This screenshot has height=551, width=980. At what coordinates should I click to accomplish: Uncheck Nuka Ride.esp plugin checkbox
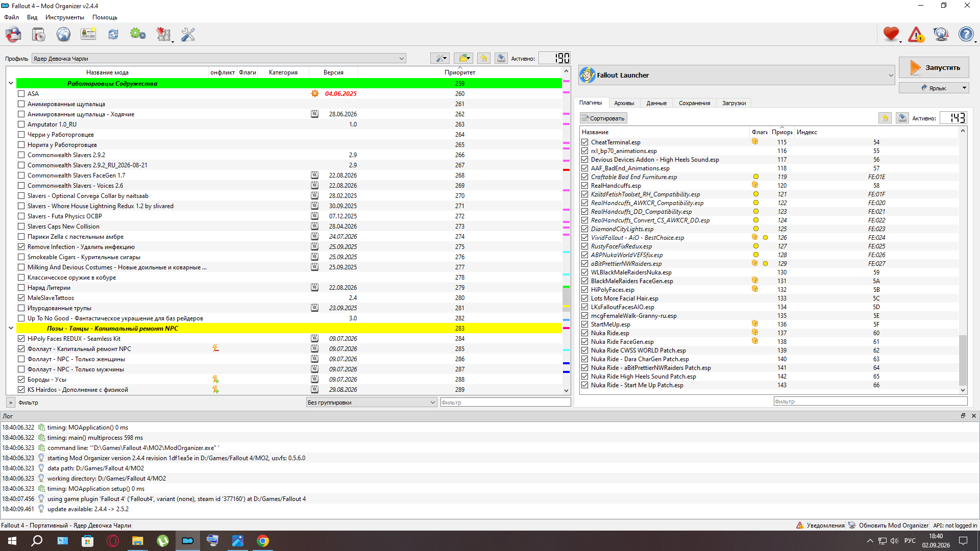pyautogui.click(x=585, y=333)
